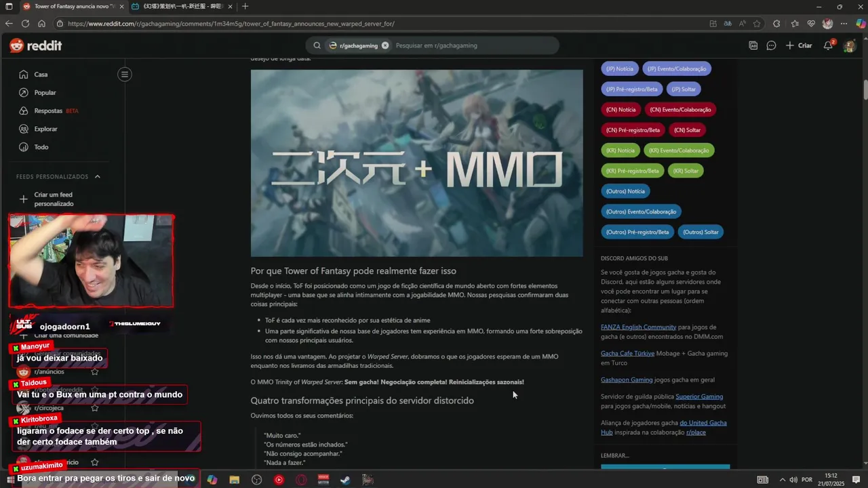
Task: Click Criar um feed personalizado
Action: 54,199
